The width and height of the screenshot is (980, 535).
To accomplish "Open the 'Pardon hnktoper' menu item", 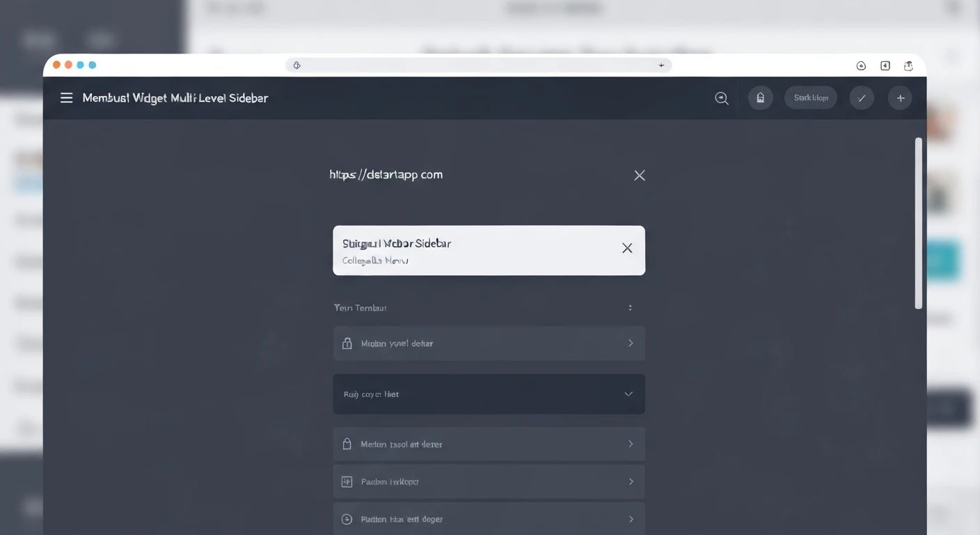I will click(489, 481).
